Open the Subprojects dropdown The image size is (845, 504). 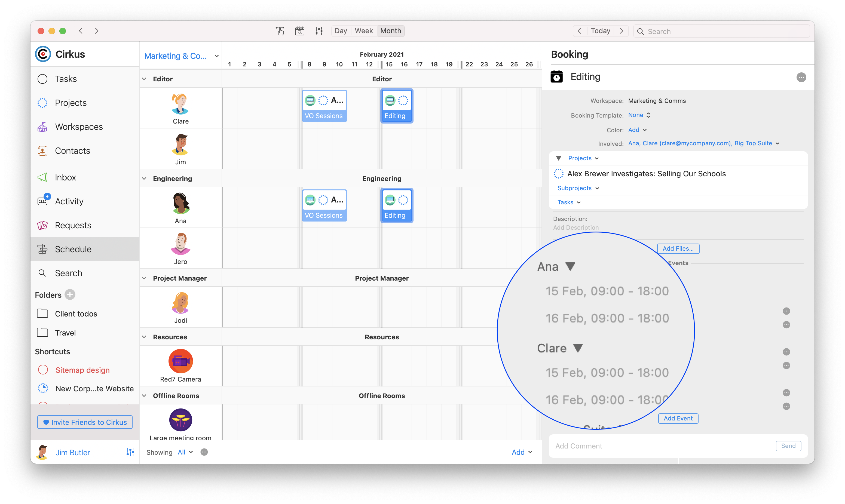pyautogui.click(x=578, y=188)
